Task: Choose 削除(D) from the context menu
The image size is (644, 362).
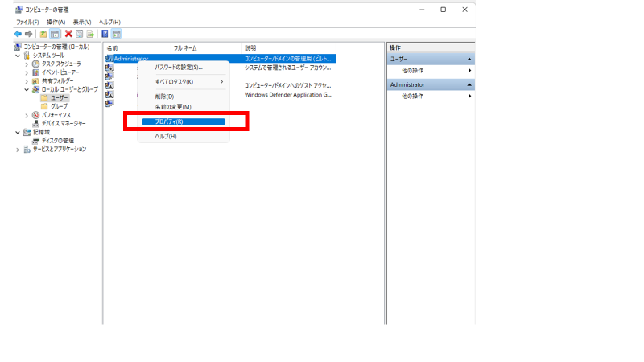Action: 184,97
